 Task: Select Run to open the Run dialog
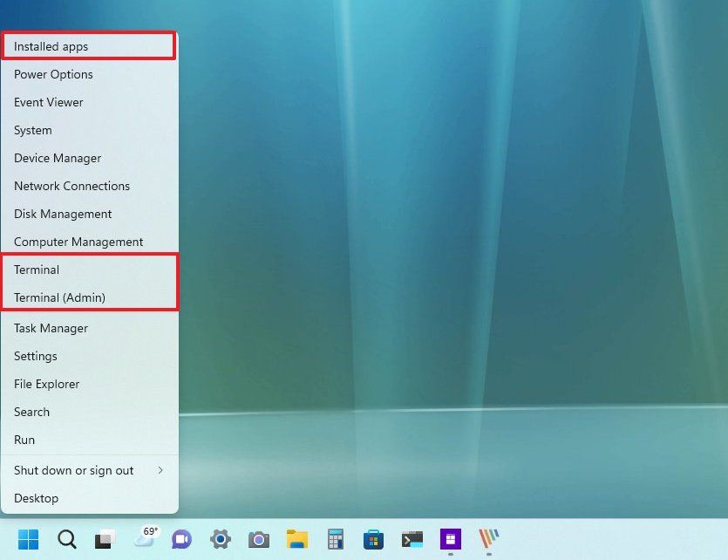click(24, 440)
